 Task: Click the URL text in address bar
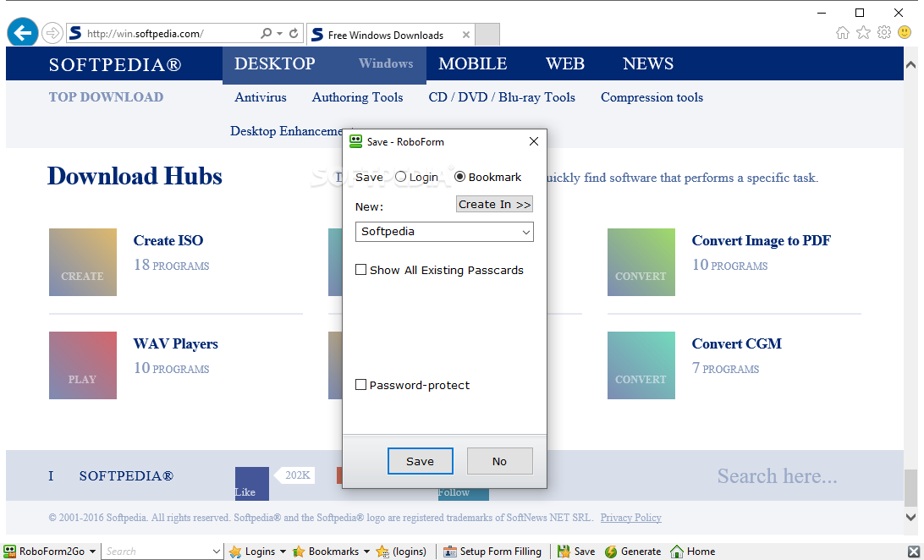[146, 34]
